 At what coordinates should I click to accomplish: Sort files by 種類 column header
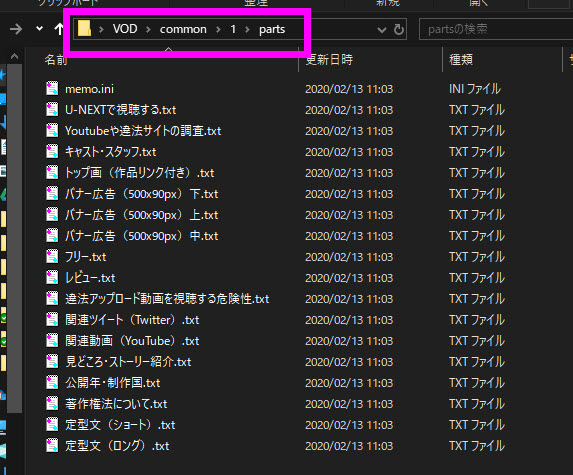(x=461, y=59)
